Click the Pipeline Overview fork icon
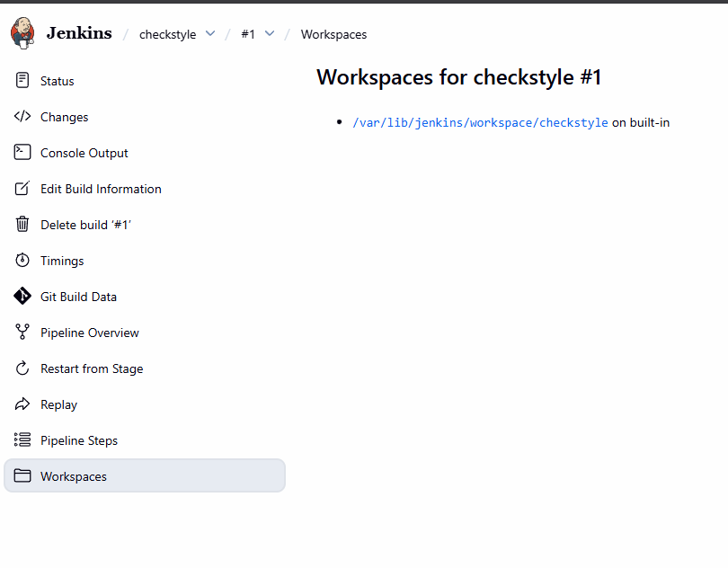The height and width of the screenshot is (568, 728). (22, 332)
